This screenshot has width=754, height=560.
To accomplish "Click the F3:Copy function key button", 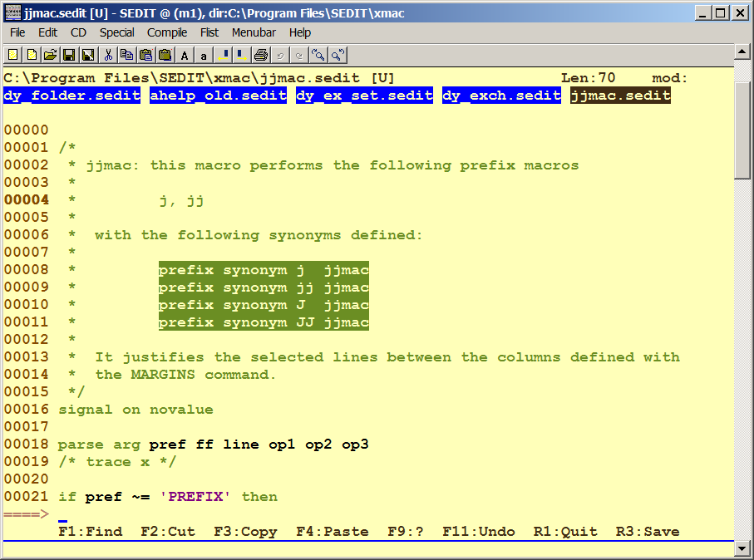I will (246, 532).
